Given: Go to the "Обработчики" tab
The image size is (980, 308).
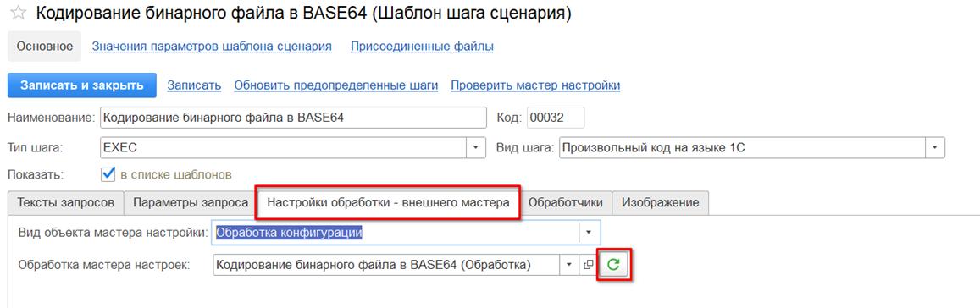Looking at the screenshot, I should coord(566,202).
